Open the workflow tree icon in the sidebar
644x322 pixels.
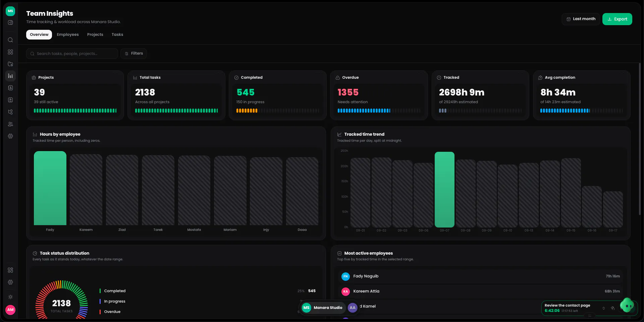10,112
